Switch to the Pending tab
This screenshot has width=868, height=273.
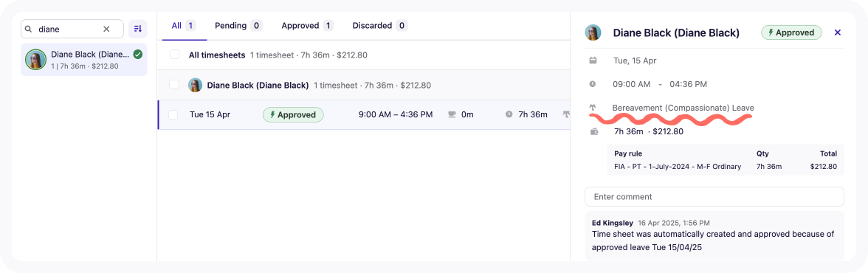click(238, 26)
